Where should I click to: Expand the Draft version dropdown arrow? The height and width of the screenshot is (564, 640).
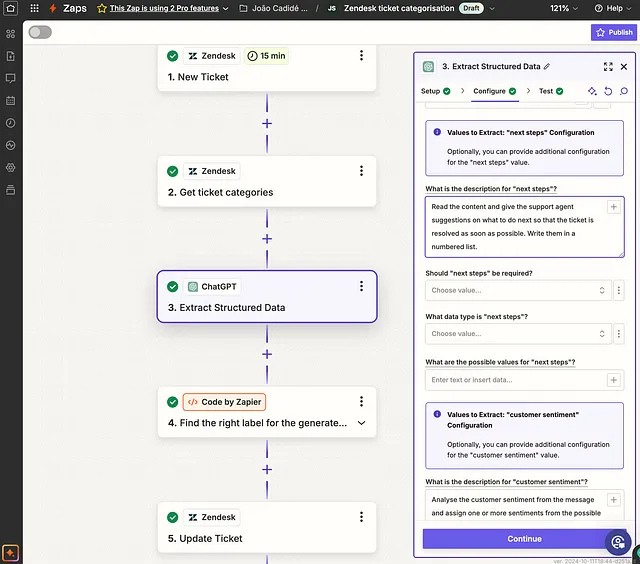492,8
